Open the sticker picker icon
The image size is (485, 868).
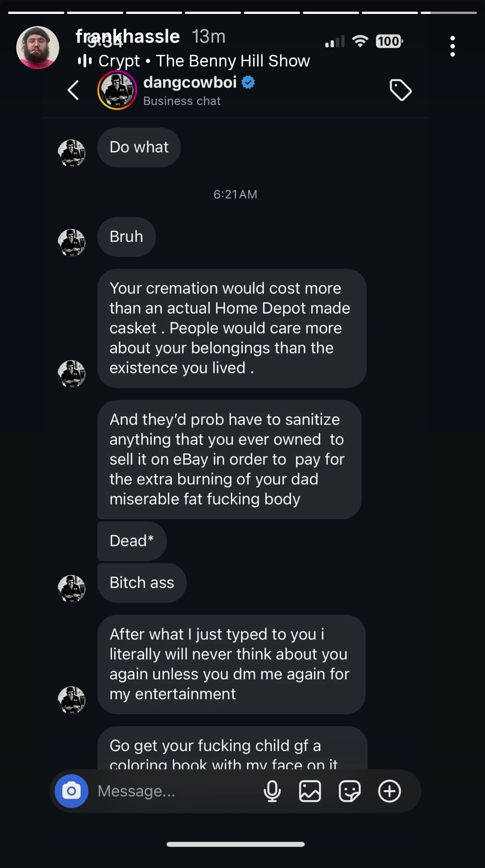pyautogui.click(x=349, y=791)
